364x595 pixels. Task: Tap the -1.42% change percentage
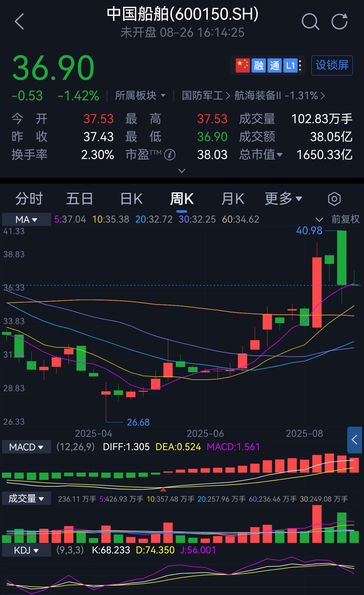pyautogui.click(x=78, y=96)
